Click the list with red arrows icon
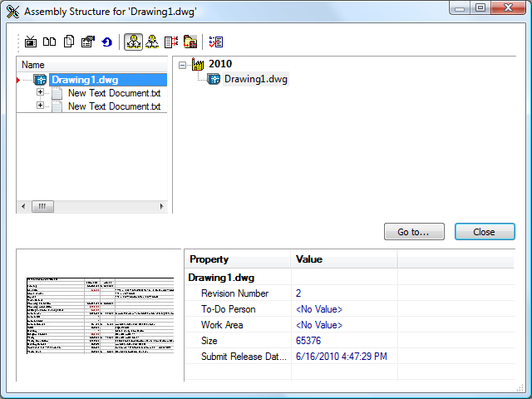 coord(171,42)
